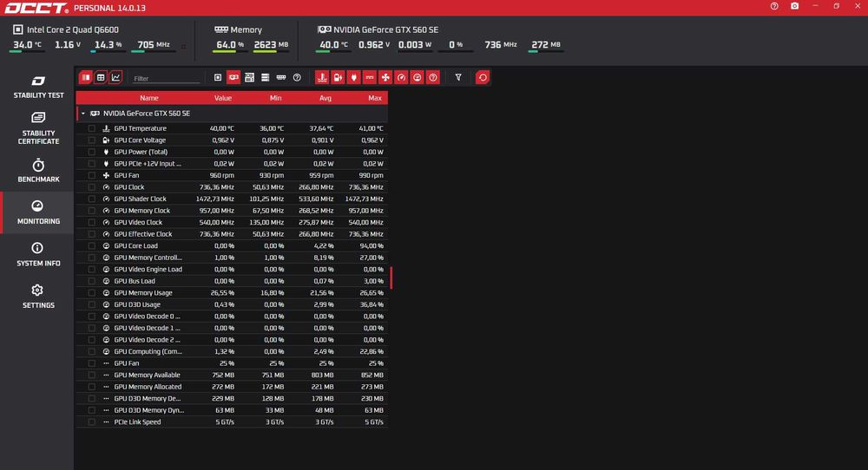Check the GPU D3D Usage checkbox
Image resolution: width=868 pixels, height=470 pixels.
[91, 304]
